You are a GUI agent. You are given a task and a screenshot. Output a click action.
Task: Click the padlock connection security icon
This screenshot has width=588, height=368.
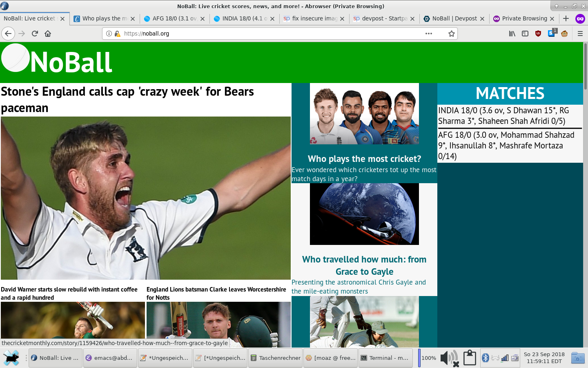pos(117,34)
